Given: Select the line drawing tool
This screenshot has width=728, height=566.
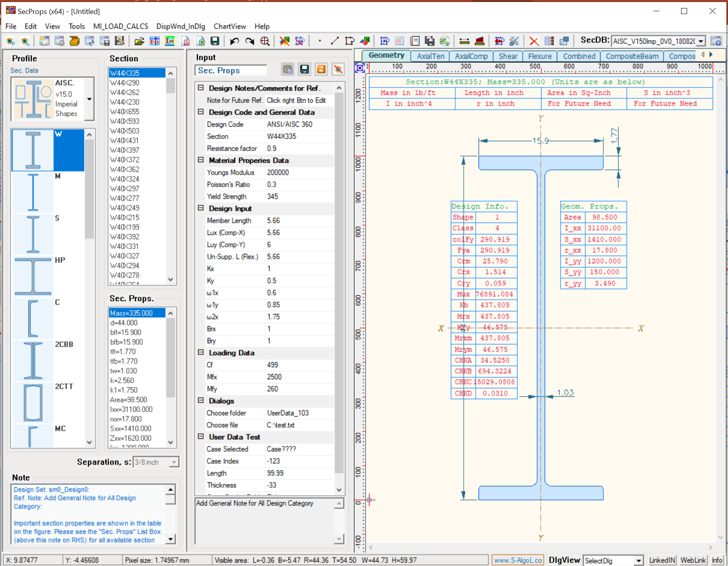Looking at the screenshot, I should tap(335, 41).
